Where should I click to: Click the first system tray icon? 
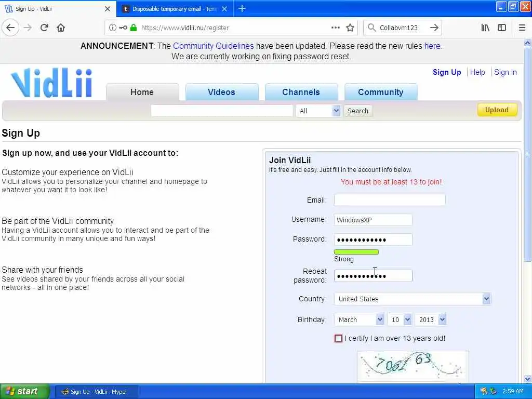[x=484, y=391]
